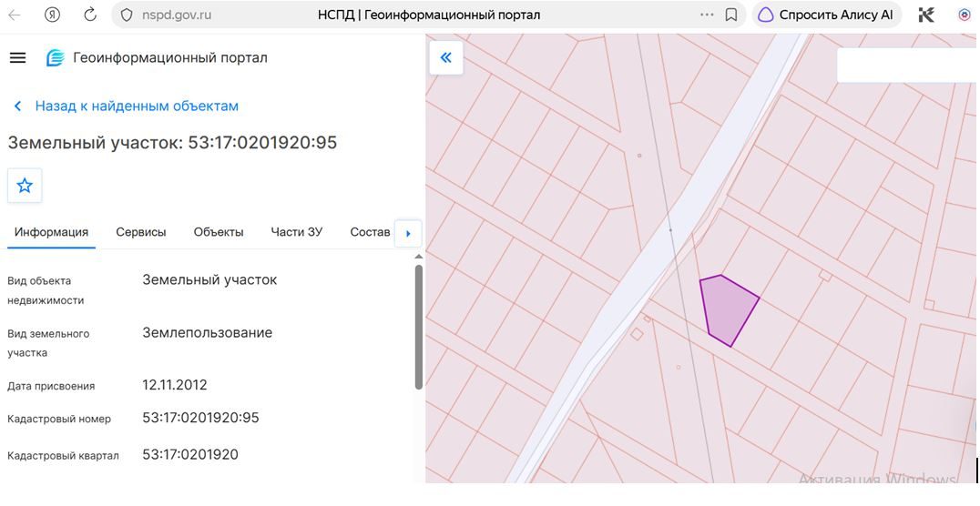This screenshot has width=980, height=506.
Task: Add the parcel to favorites with star
Action: point(25,186)
